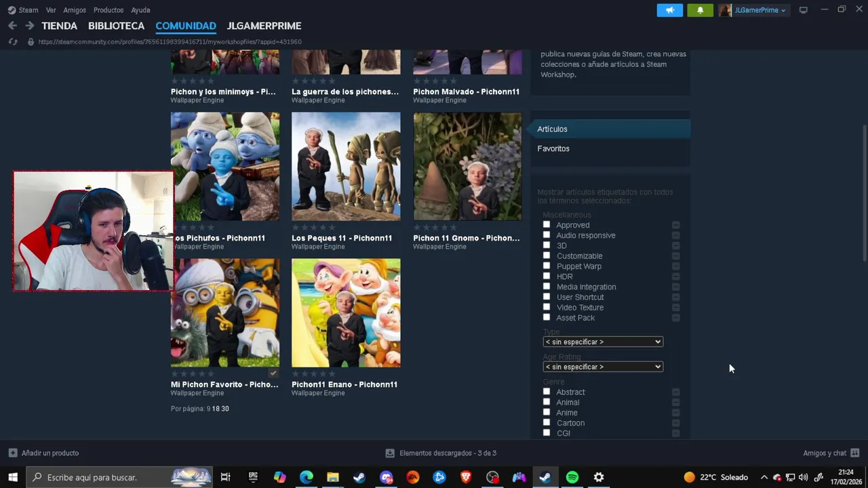Viewport: 868px width, 488px height.
Task: Click the page vertical scrollbar
Action: 864,193
